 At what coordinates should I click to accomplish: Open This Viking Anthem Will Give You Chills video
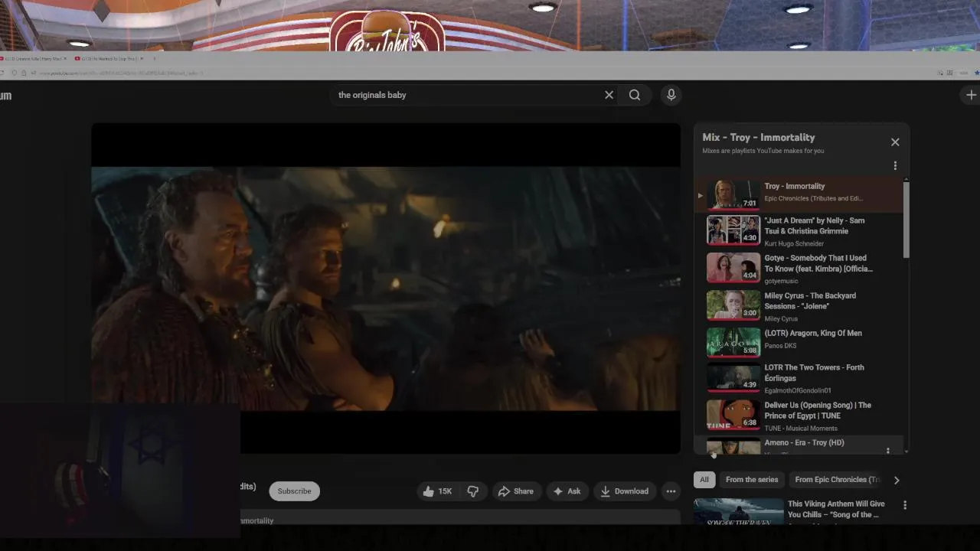pos(836,509)
